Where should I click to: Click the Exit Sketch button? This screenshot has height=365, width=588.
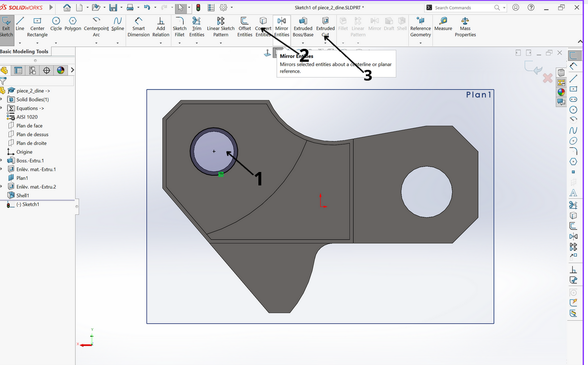[x=6, y=27]
